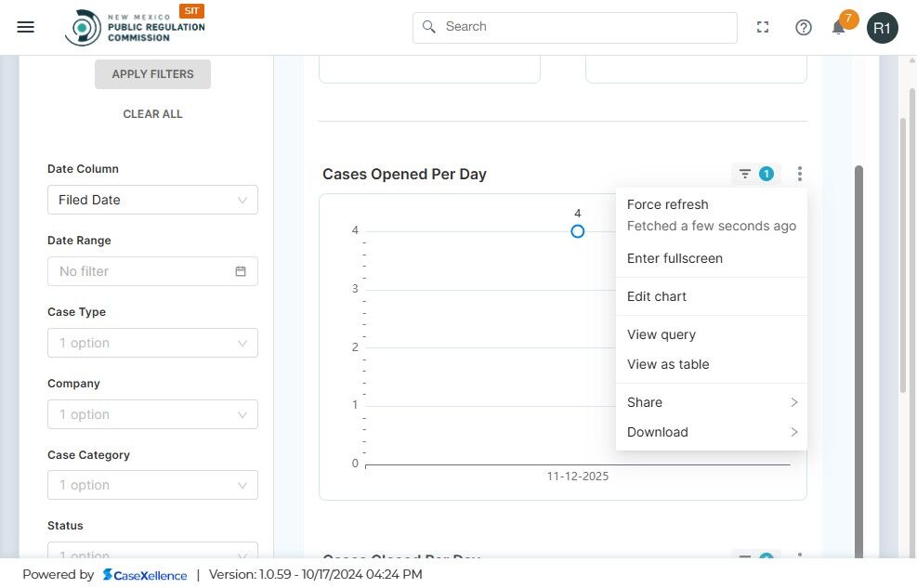The width and height of the screenshot is (917, 588).
Task: Open the help question mark icon
Action: click(x=804, y=28)
